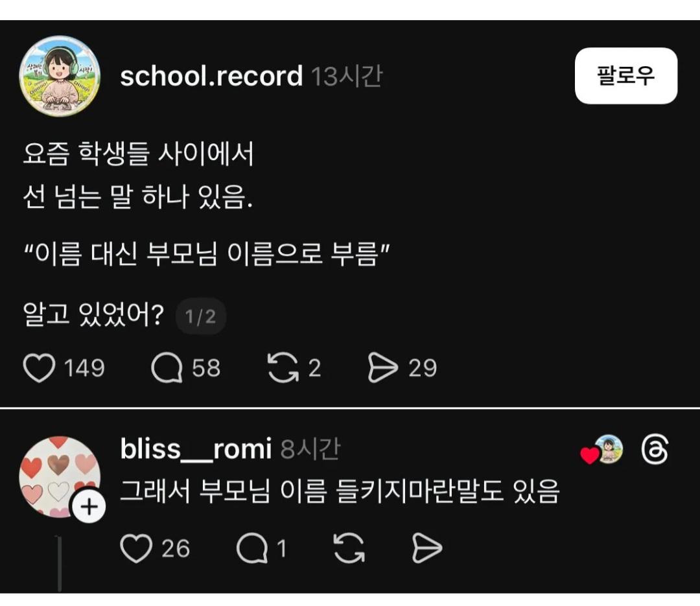Share the school.record post
The image size is (700, 606).
[383, 368]
